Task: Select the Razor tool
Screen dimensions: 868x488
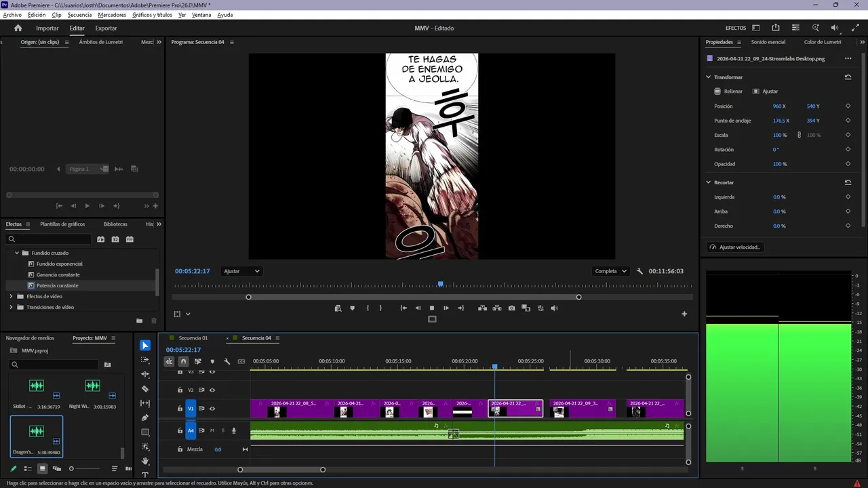Action: tap(145, 389)
